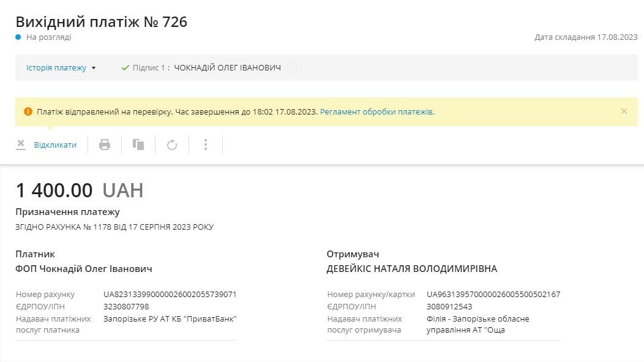Click the amount 1 400.00 UAH

click(79, 190)
